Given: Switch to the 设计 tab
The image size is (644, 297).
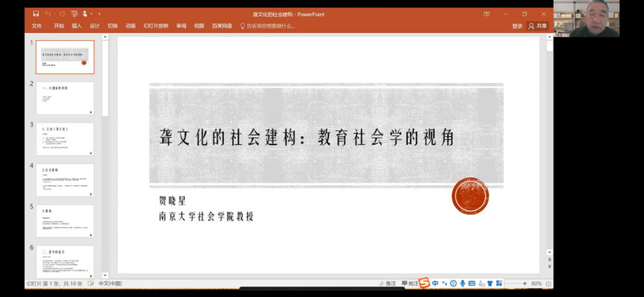Looking at the screenshot, I should coord(95,26).
